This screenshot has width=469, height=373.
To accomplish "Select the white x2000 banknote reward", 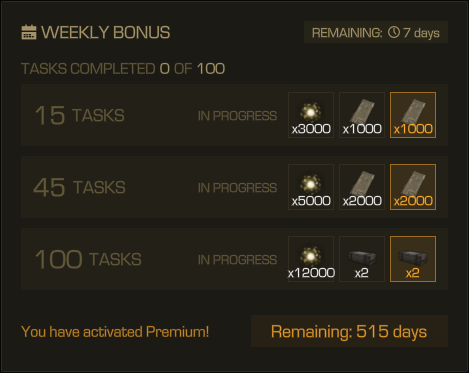I will click(362, 187).
